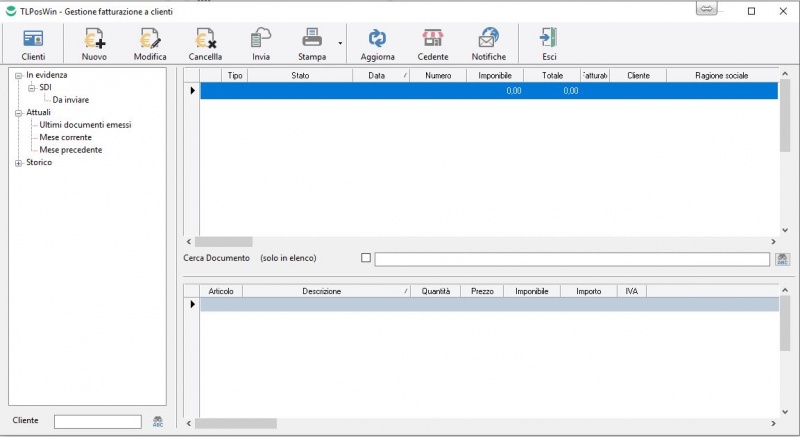This screenshot has height=437, width=800.
Task: Collapse the Attuali tree node
Action: 18,113
